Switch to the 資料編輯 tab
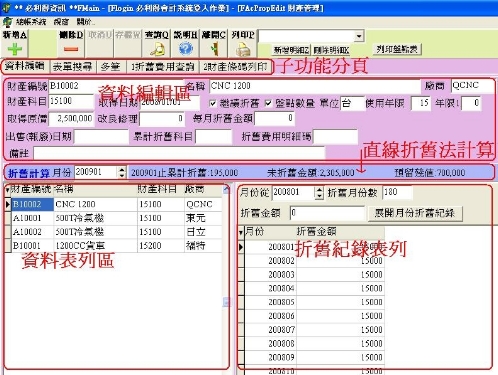 point(25,66)
